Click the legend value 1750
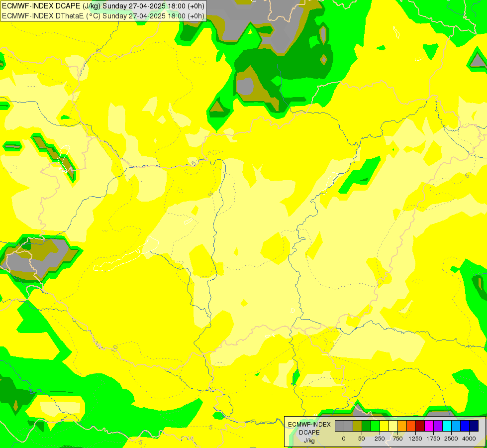Viewport: 487px width, 448px height. [433, 439]
